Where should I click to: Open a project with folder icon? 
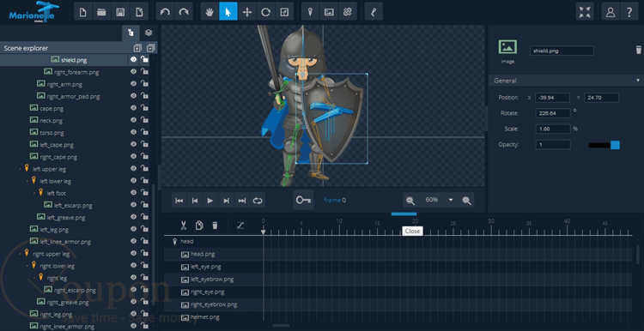point(101,11)
